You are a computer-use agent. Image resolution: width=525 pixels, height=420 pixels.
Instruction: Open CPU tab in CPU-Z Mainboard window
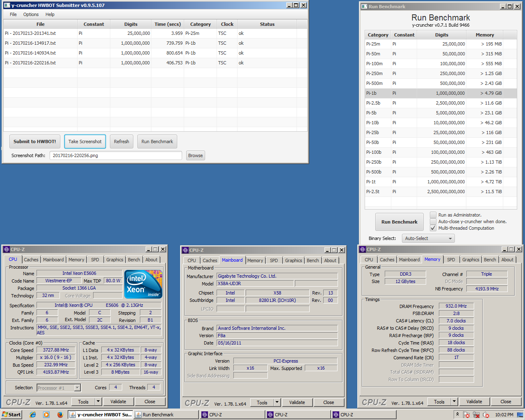(x=192, y=260)
